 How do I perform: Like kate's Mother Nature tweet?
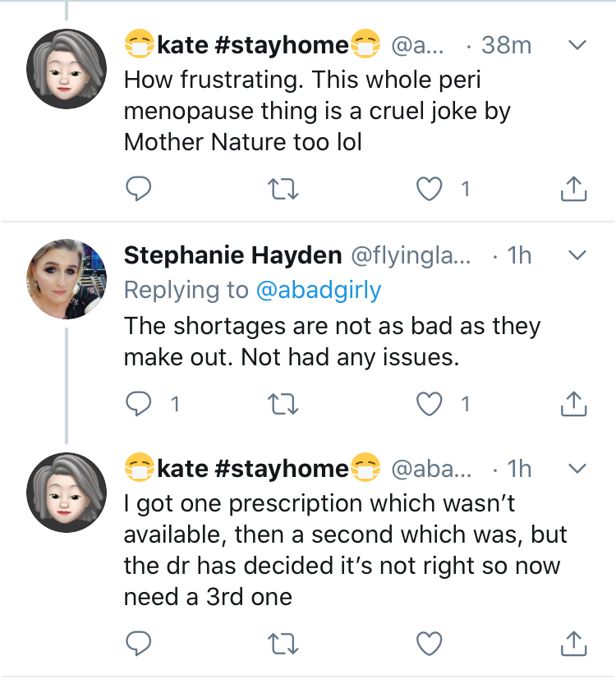click(x=429, y=189)
